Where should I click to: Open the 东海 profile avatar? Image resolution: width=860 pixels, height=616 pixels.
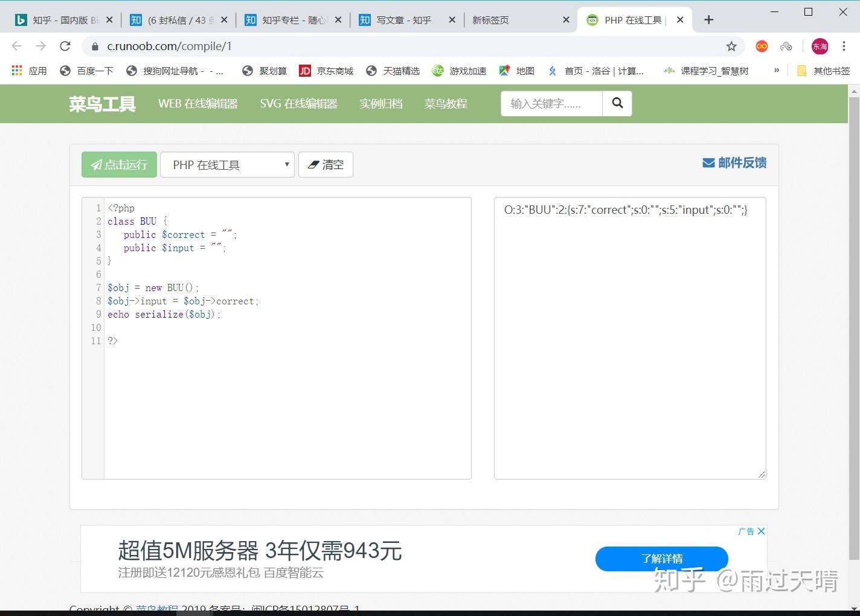pos(820,47)
